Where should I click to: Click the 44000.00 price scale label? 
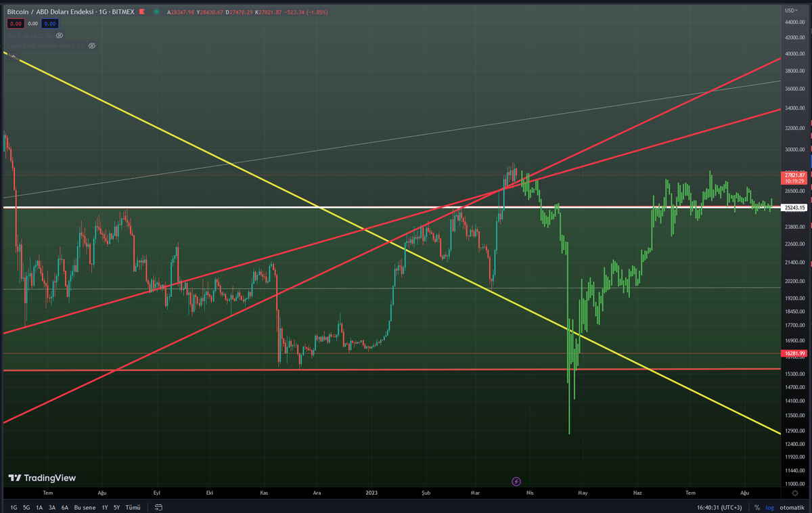coord(794,22)
